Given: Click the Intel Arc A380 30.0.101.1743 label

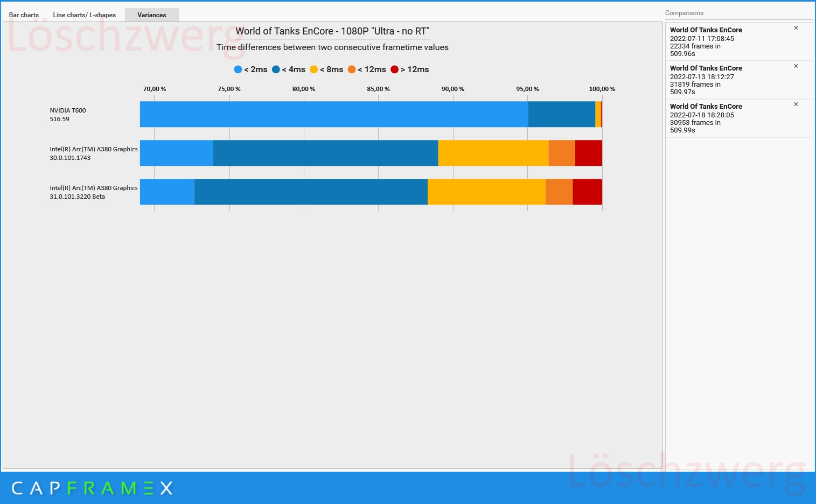Looking at the screenshot, I should (94, 153).
